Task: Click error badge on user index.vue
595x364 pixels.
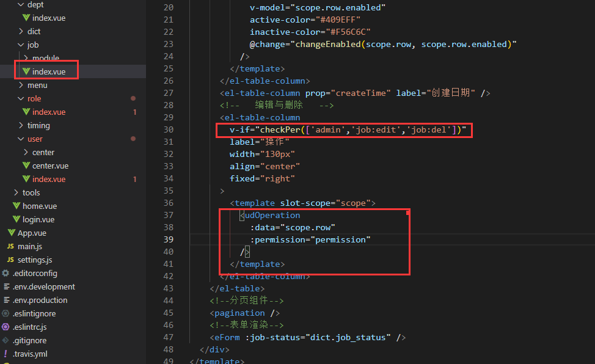Action: coord(135,179)
